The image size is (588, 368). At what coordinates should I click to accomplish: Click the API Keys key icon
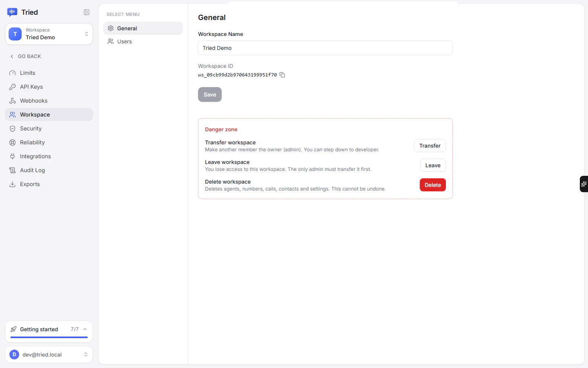point(13,87)
